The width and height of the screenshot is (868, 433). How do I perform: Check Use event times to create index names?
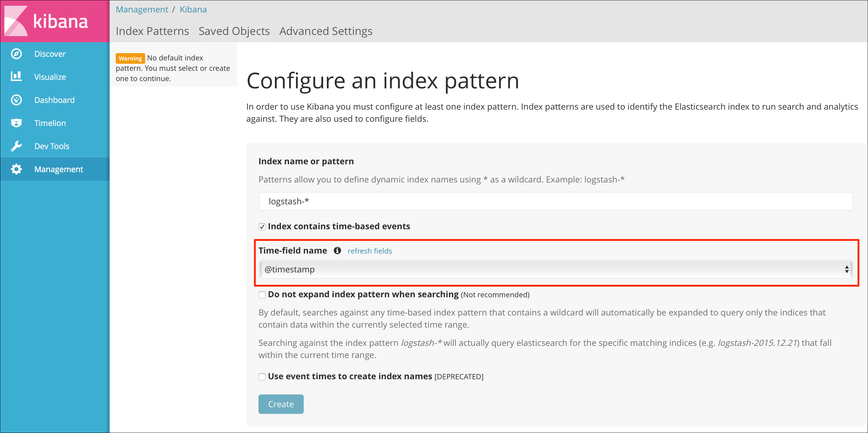pyautogui.click(x=262, y=377)
